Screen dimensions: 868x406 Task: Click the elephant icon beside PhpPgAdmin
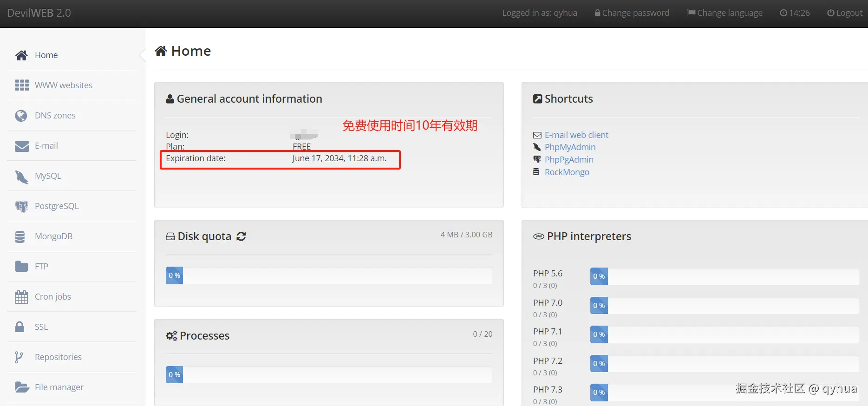click(537, 159)
